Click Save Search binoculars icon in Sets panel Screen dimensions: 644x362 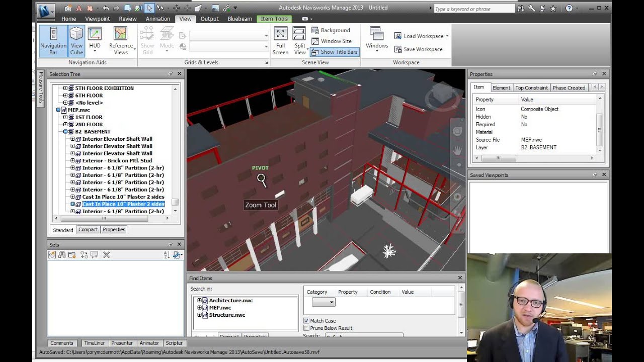(62, 255)
